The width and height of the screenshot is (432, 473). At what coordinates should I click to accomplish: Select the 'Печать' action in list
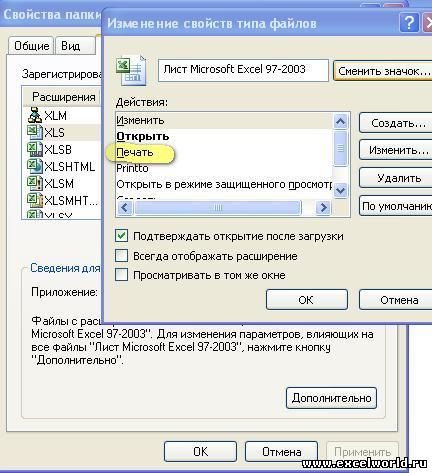[224, 152]
